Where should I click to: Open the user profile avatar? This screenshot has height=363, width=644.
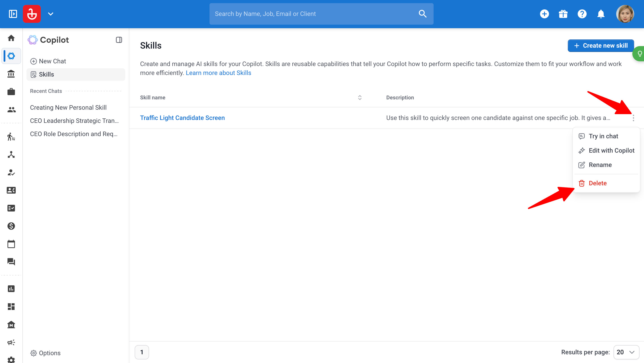(625, 14)
